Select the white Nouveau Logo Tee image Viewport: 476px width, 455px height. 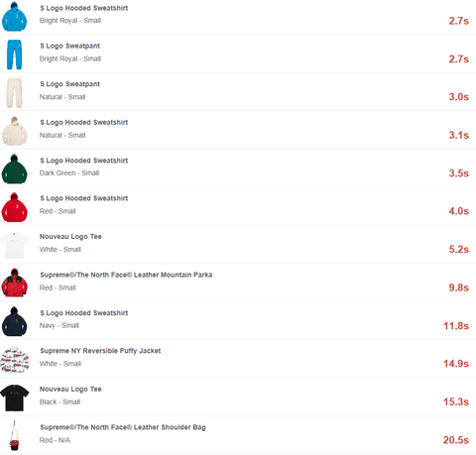tap(14, 245)
